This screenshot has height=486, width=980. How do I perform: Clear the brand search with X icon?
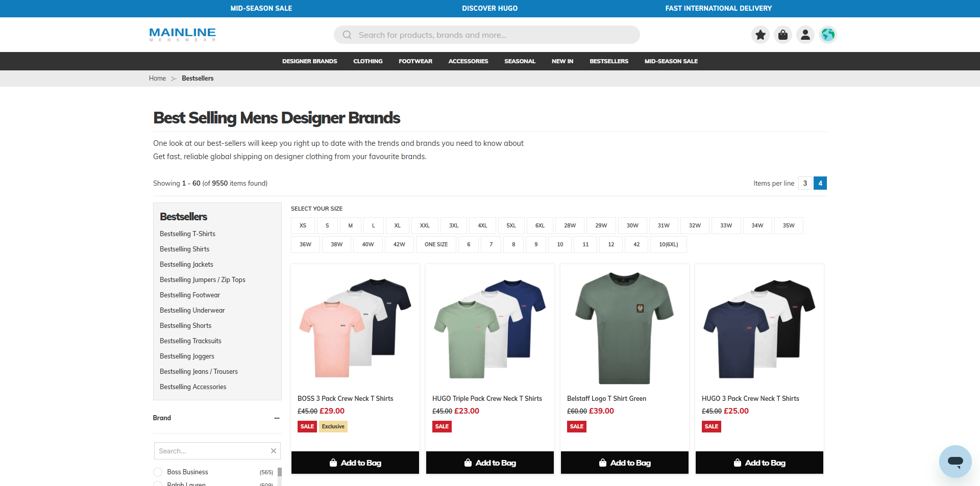click(x=274, y=451)
